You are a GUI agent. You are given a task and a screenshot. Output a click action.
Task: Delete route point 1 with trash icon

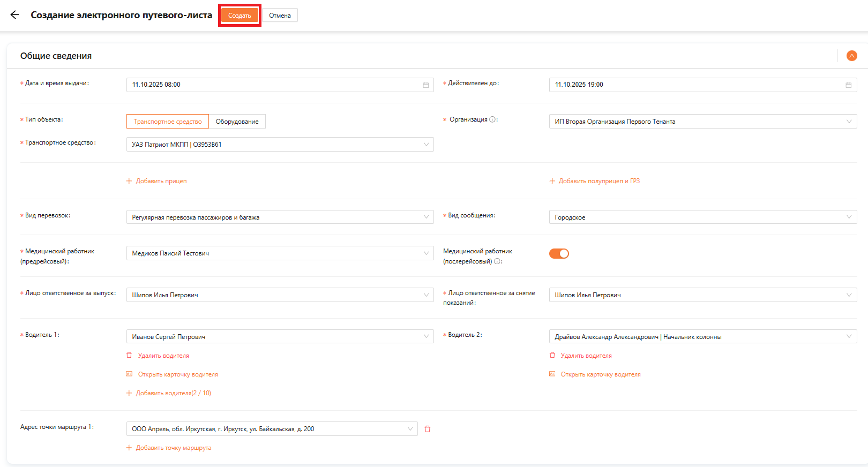click(428, 429)
